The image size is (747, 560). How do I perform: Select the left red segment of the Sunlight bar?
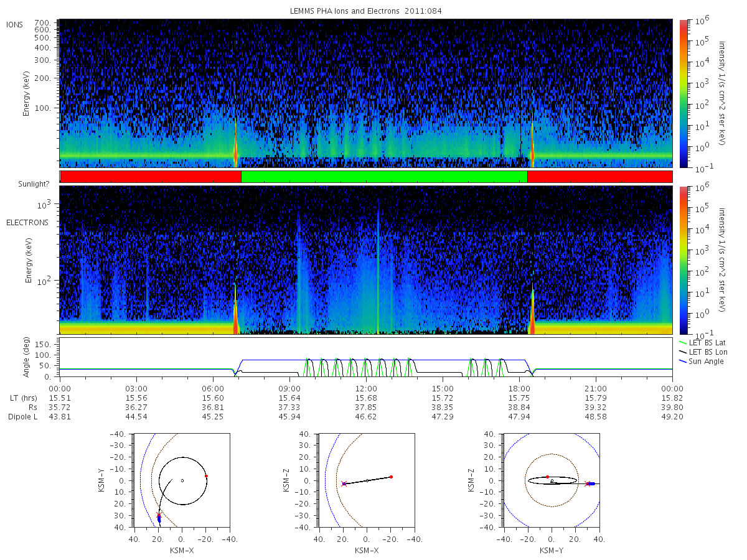pos(151,177)
